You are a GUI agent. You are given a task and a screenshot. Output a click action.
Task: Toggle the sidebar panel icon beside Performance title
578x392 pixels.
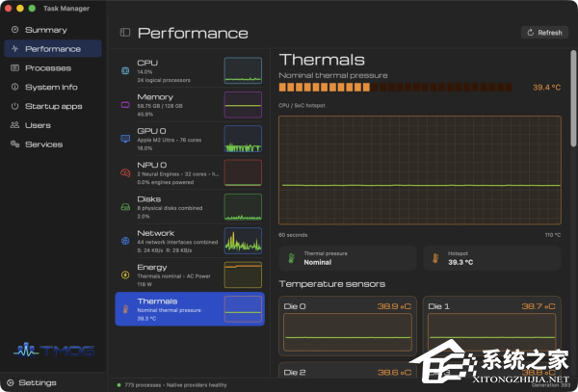click(x=125, y=33)
